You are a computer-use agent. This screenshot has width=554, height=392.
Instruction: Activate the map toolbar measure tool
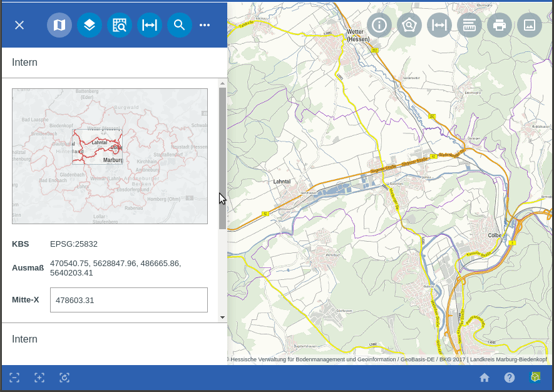click(x=439, y=25)
